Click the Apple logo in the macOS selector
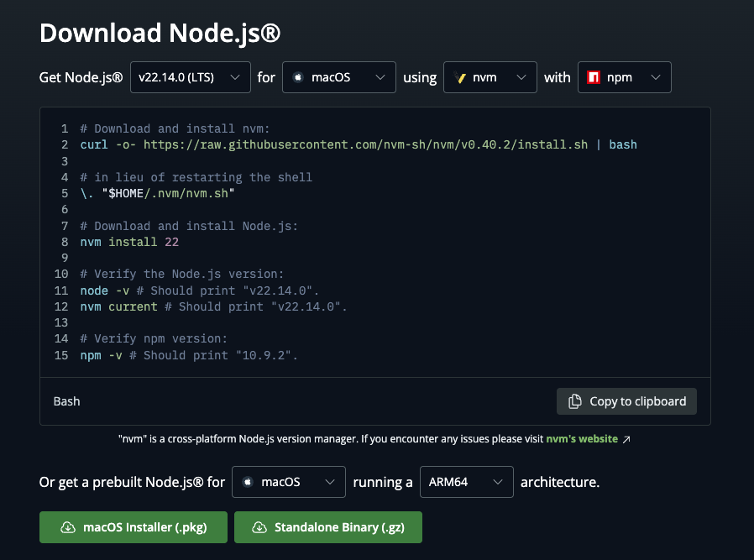 click(300, 77)
